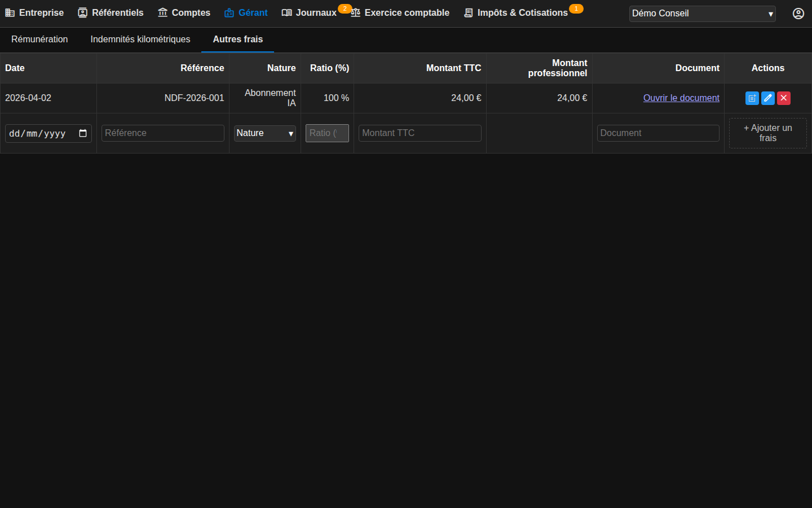Open the Exercice comptable menu
The height and width of the screenshot is (508, 812).
400,12
